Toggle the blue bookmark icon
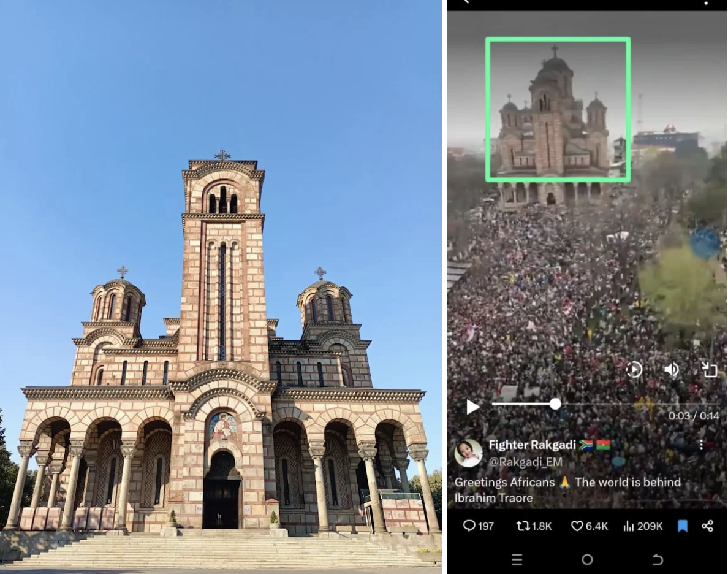 click(x=683, y=526)
